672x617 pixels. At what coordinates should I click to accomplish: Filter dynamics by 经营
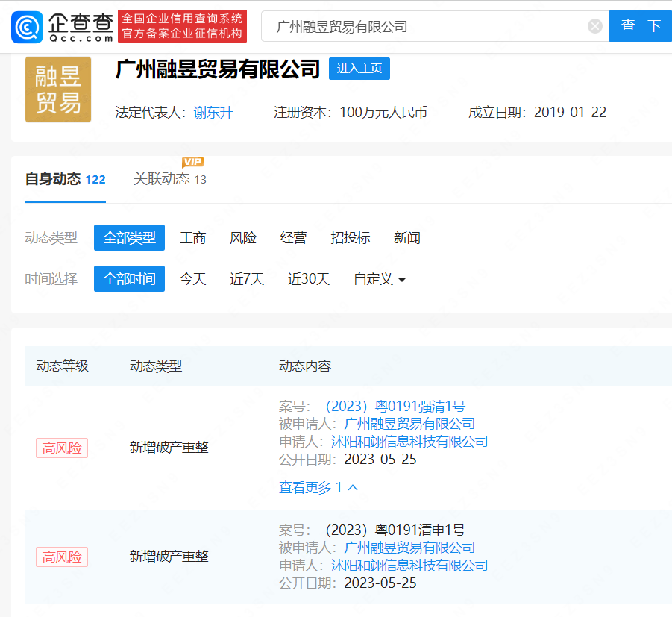(293, 237)
